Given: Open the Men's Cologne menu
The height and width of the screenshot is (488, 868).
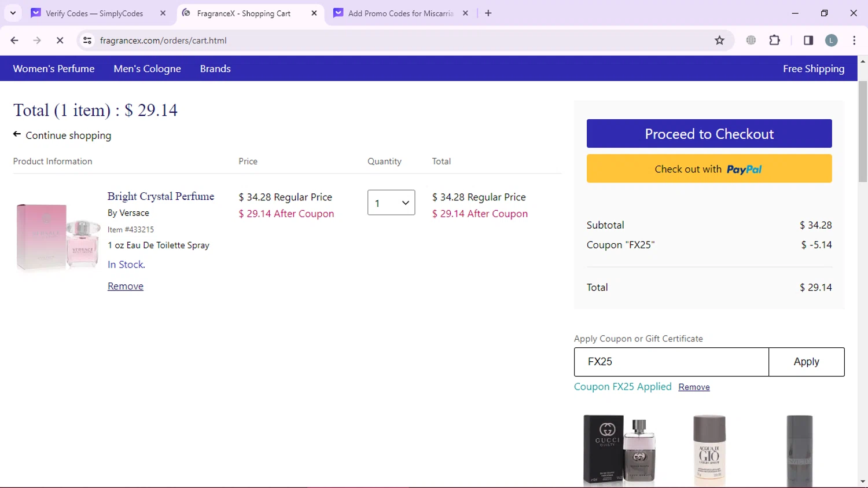Looking at the screenshot, I should click(x=147, y=68).
